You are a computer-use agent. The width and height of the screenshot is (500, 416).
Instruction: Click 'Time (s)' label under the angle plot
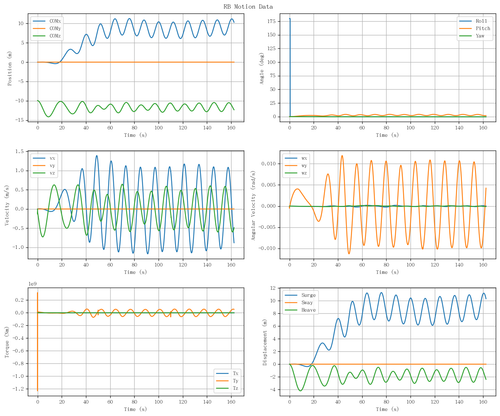pyautogui.click(x=387, y=135)
